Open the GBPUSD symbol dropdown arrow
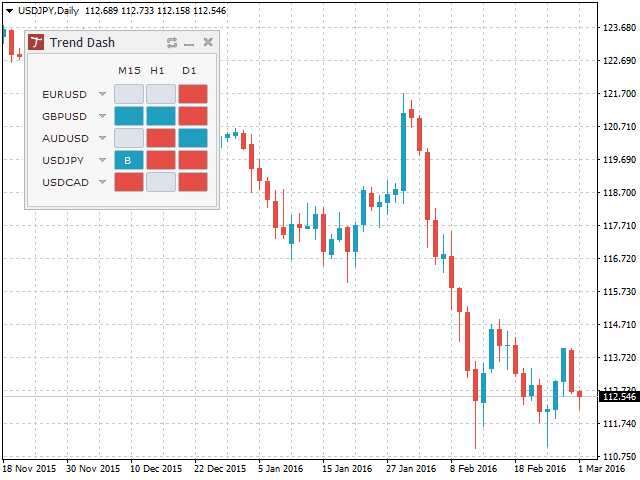This screenshot has height=480, width=640. [102, 116]
